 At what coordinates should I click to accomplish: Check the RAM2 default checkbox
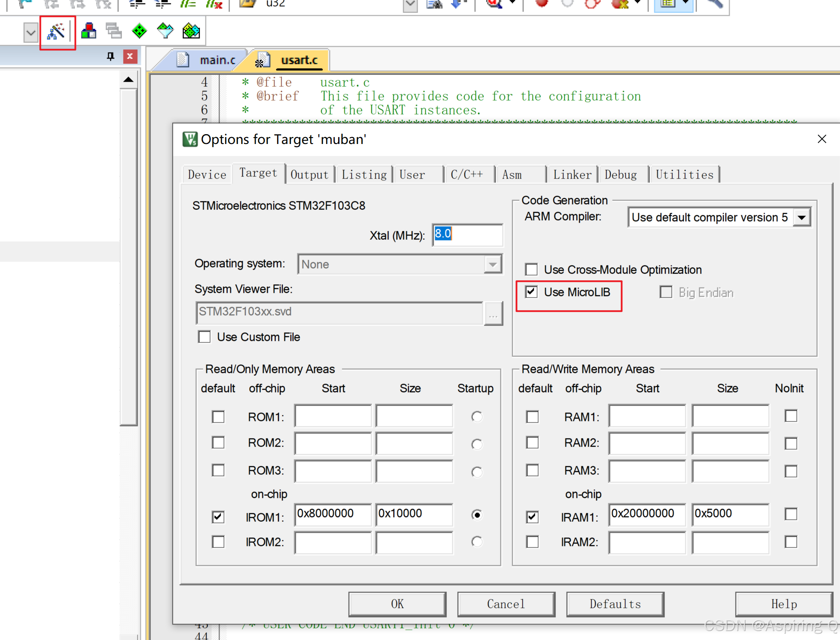point(532,442)
